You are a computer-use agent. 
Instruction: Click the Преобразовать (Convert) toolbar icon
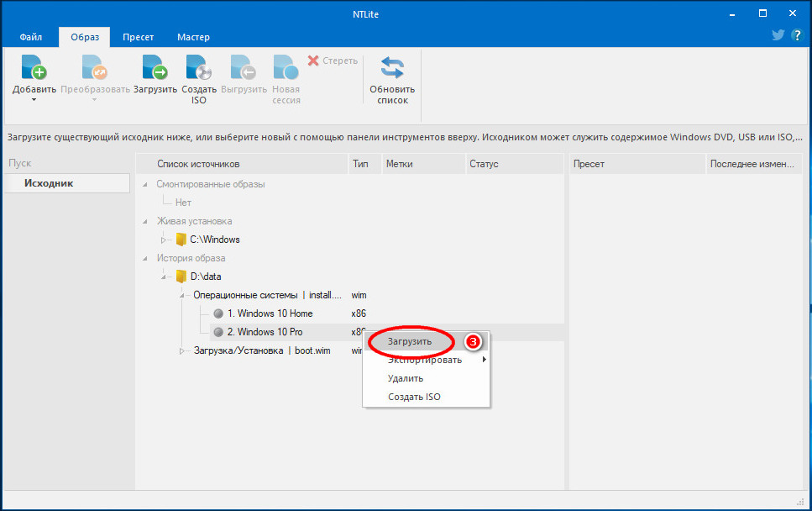click(x=95, y=67)
